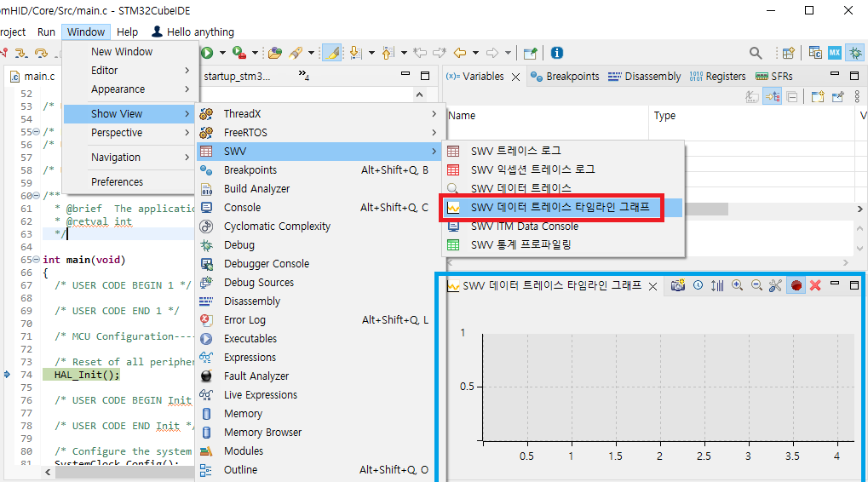Switch to the main.c editor tab

coord(32,77)
